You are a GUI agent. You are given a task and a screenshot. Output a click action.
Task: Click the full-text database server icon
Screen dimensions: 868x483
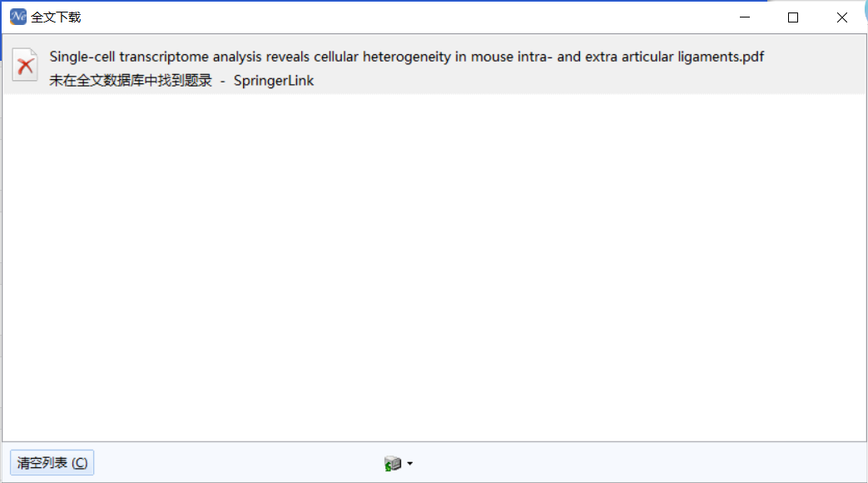click(x=393, y=463)
